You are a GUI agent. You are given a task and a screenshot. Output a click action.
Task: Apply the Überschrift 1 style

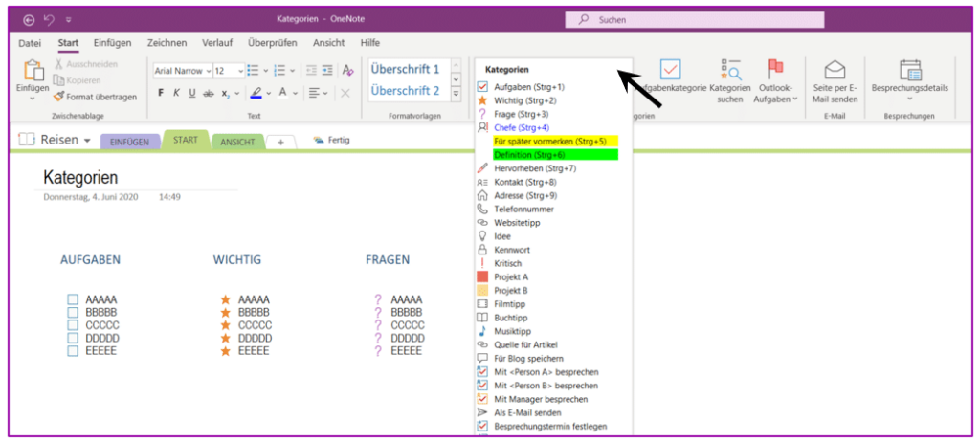[x=405, y=69]
